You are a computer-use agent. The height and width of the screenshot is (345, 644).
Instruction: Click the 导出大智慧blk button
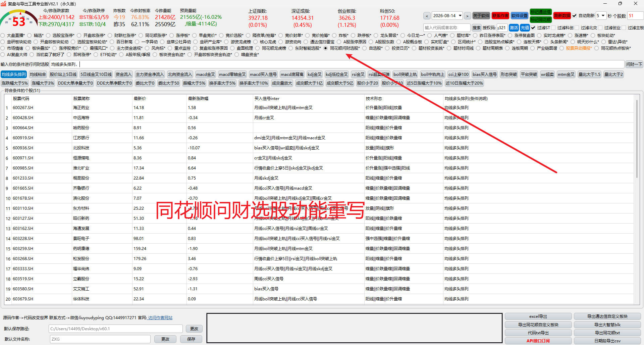(x=607, y=325)
